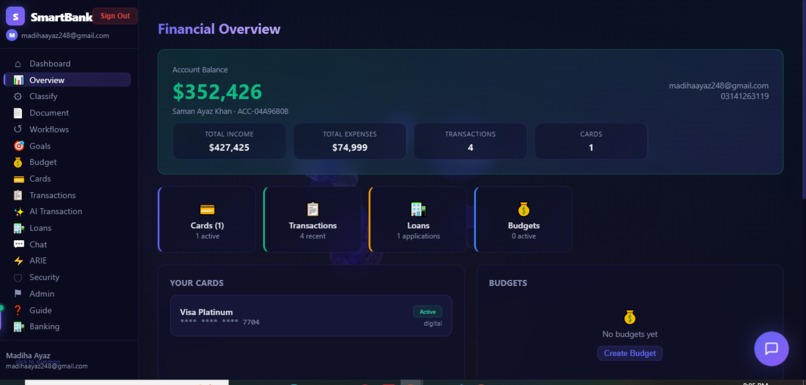Click the money bag icon in Budgets tile

(x=523, y=209)
